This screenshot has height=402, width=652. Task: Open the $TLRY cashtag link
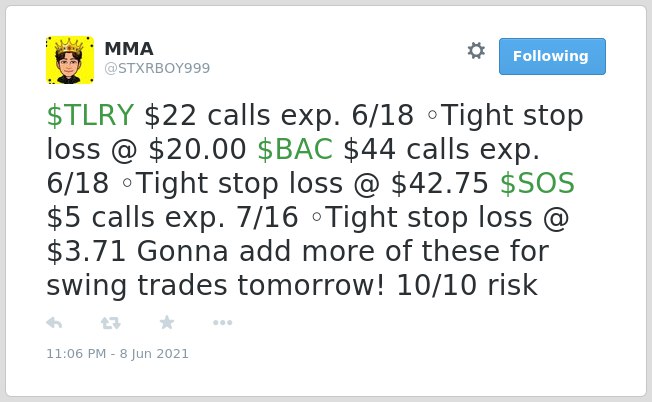[x=90, y=115]
